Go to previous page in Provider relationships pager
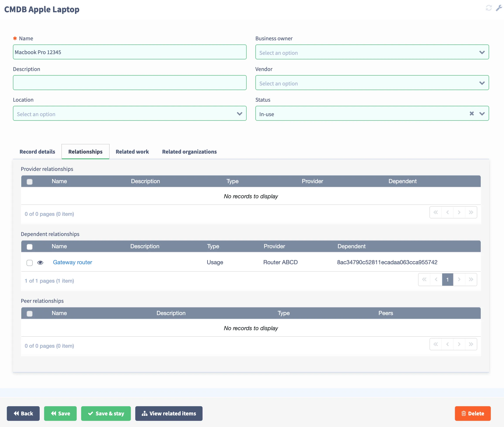Viewport: 504px width, 427px height. 447,212
